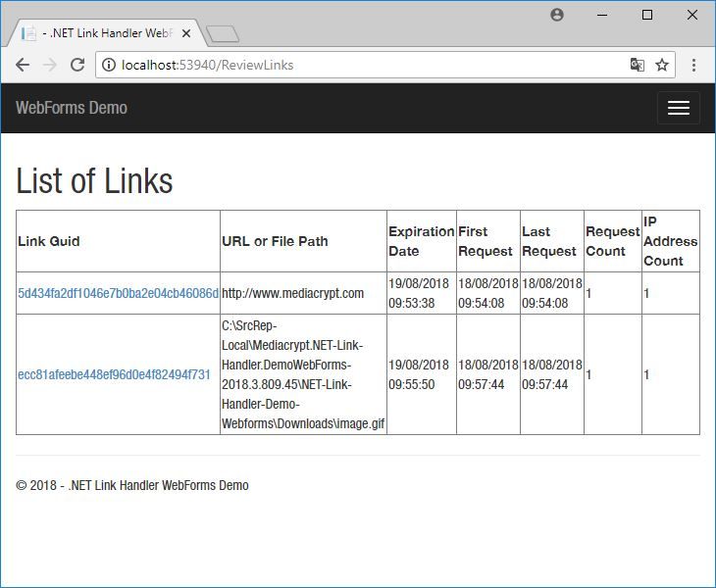Open link guid starting with 5d434fa2
Image resolution: width=716 pixels, height=588 pixels.
tap(118, 293)
